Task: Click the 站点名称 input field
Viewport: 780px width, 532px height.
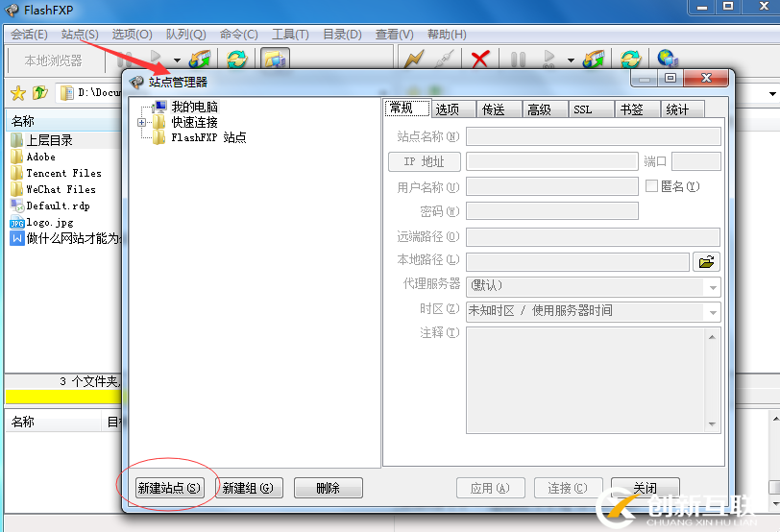Action: 593,136
